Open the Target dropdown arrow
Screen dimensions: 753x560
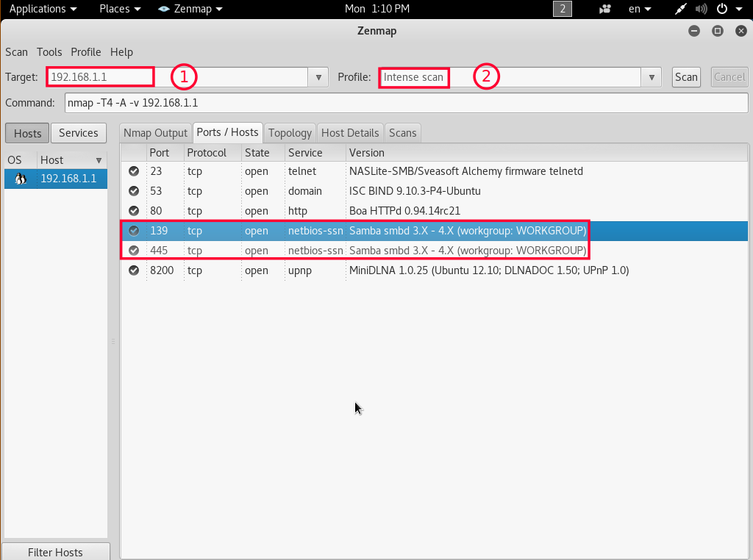(x=318, y=77)
